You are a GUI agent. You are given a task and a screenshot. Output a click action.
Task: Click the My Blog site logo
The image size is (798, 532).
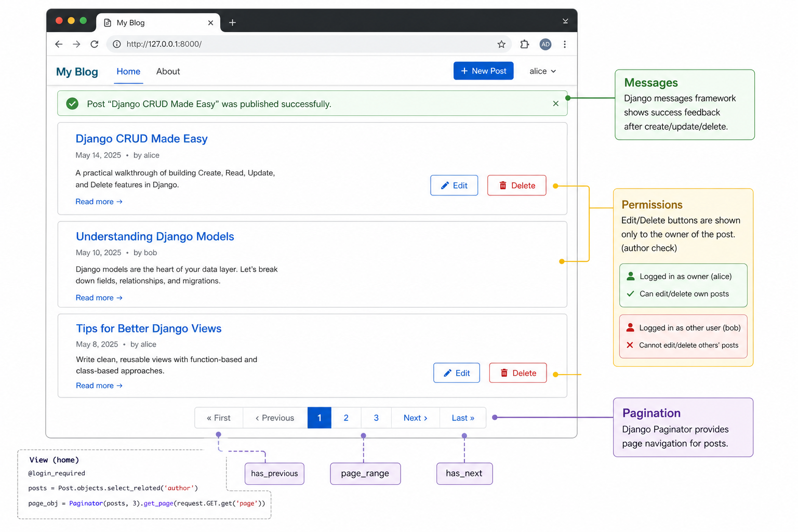[x=77, y=72]
